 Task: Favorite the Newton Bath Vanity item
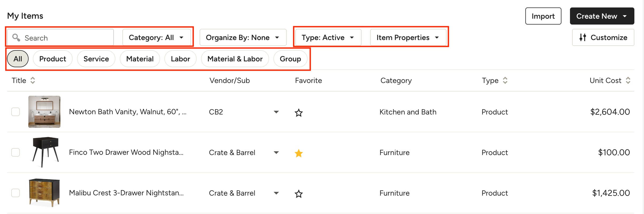298,113
